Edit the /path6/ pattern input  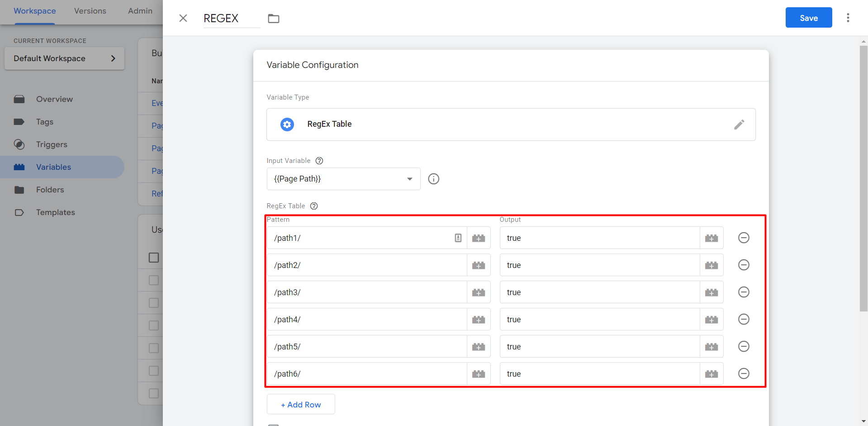pos(367,374)
